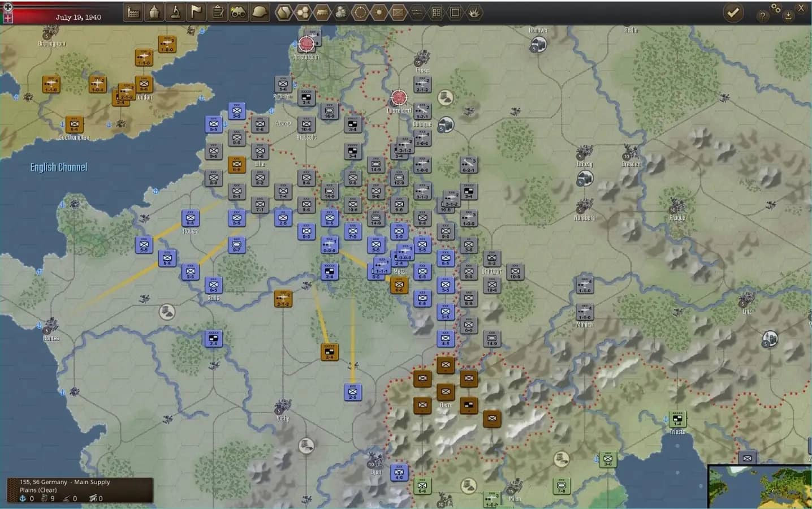Open the helmet unit purchase screen
Image resolution: width=812 pixels, height=509 pixels.
coord(259,11)
